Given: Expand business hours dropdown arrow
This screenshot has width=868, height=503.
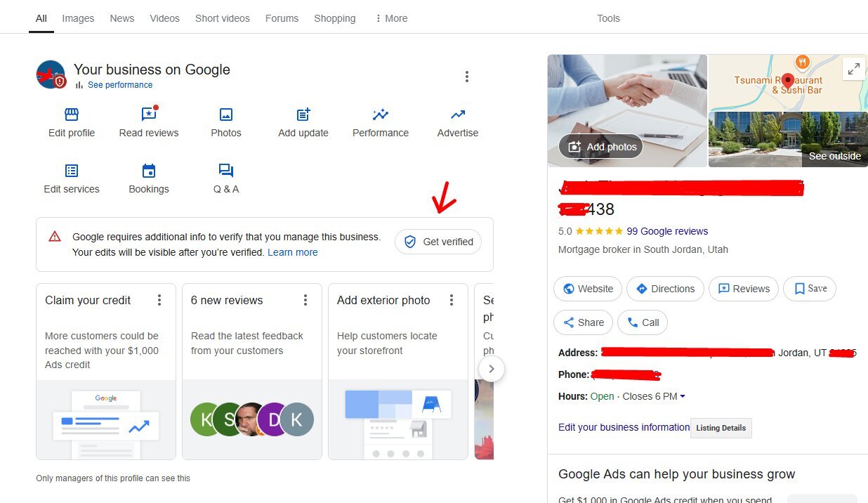Looking at the screenshot, I should point(683,396).
